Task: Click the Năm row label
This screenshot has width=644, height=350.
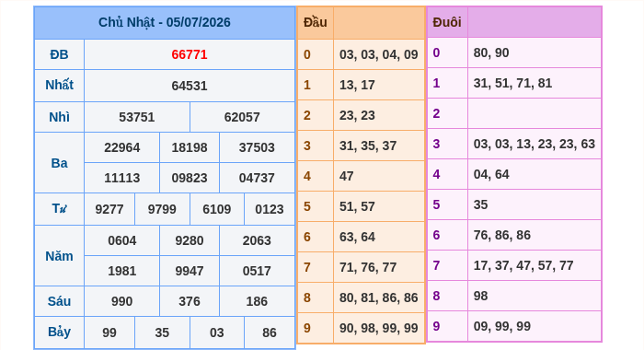Action: coord(59,256)
